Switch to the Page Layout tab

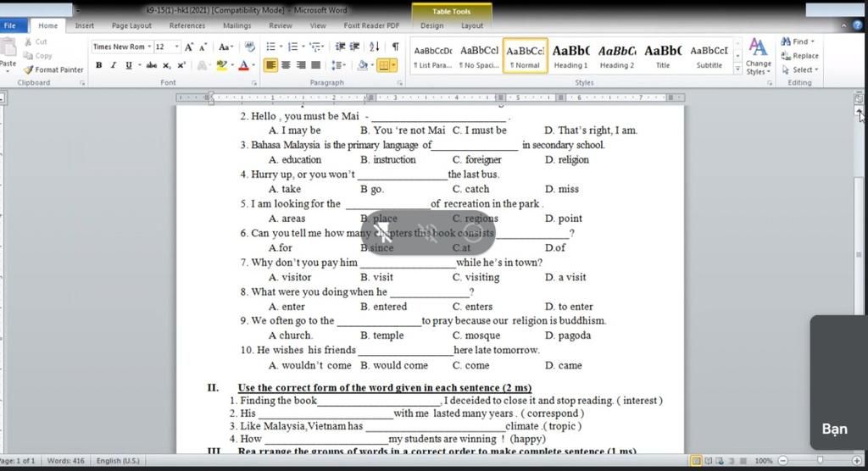(131, 25)
